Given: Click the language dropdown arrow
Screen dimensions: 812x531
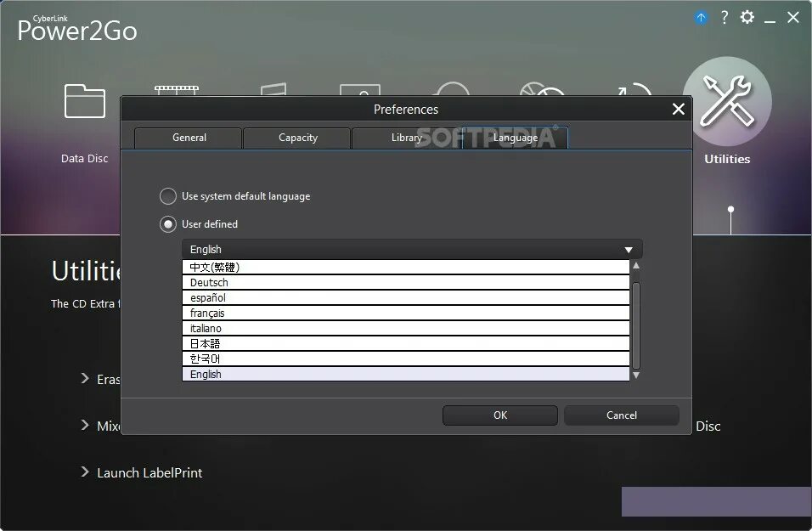Looking at the screenshot, I should click(629, 250).
